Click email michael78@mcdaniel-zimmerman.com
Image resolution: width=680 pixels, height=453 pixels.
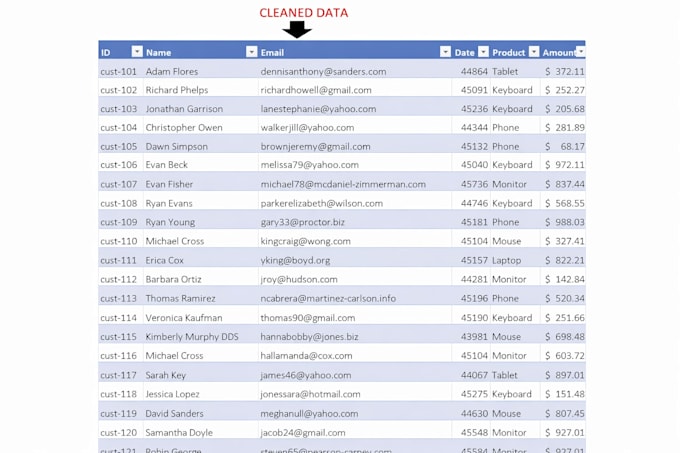[x=343, y=184]
